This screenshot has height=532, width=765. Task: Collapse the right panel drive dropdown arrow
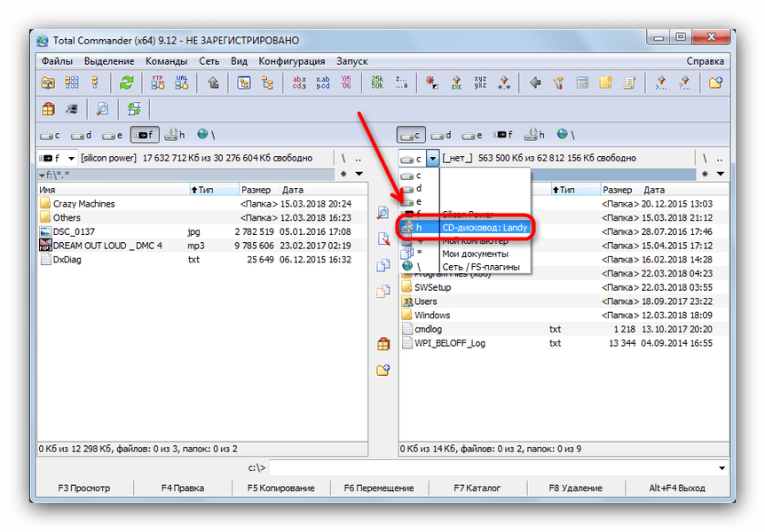pyautogui.click(x=433, y=158)
